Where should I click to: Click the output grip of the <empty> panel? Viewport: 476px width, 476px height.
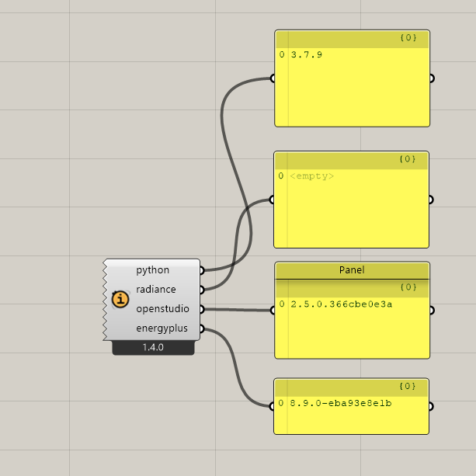(431, 200)
